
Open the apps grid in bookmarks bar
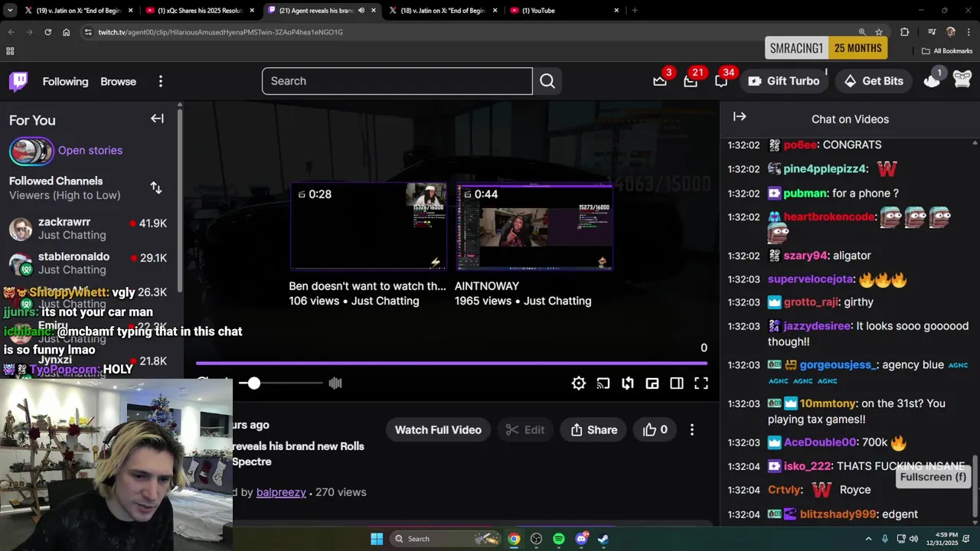(x=10, y=51)
